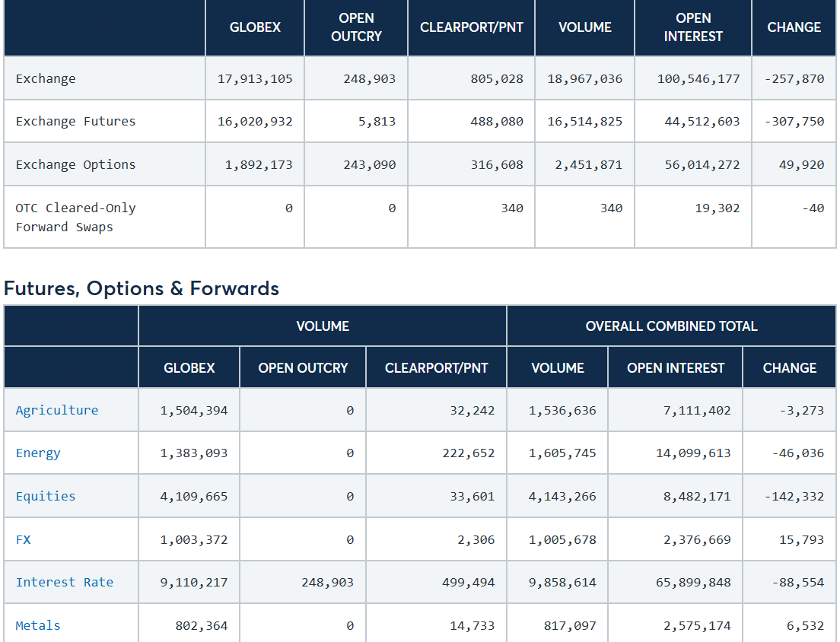Click FX open interest 2,376,669

pos(697,540)
